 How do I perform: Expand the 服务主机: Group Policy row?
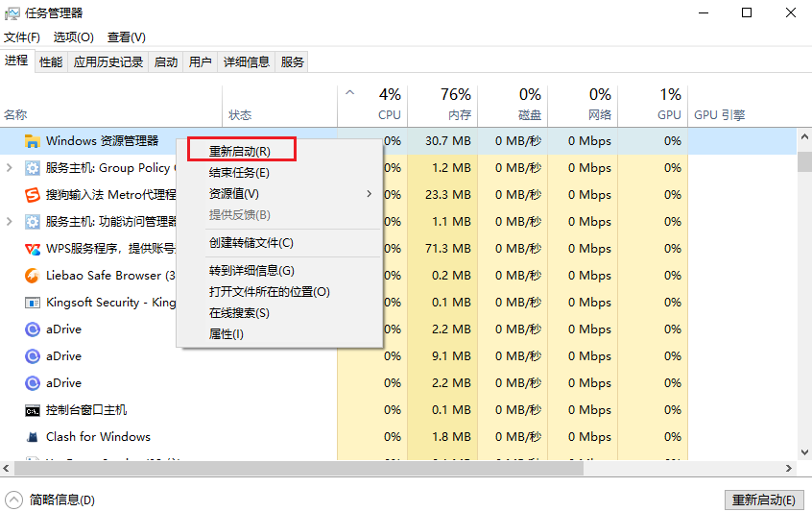click(x=9, y=168)
